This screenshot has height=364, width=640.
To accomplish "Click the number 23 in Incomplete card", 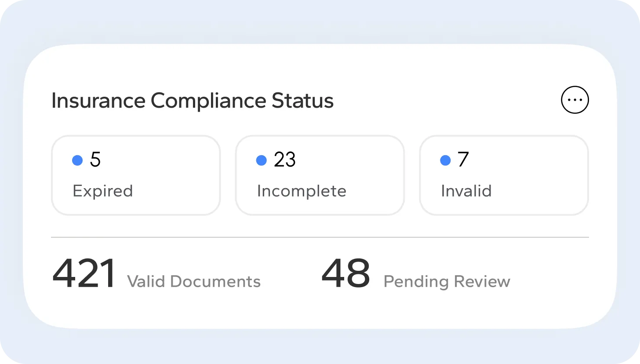I will tap(285, 160).
